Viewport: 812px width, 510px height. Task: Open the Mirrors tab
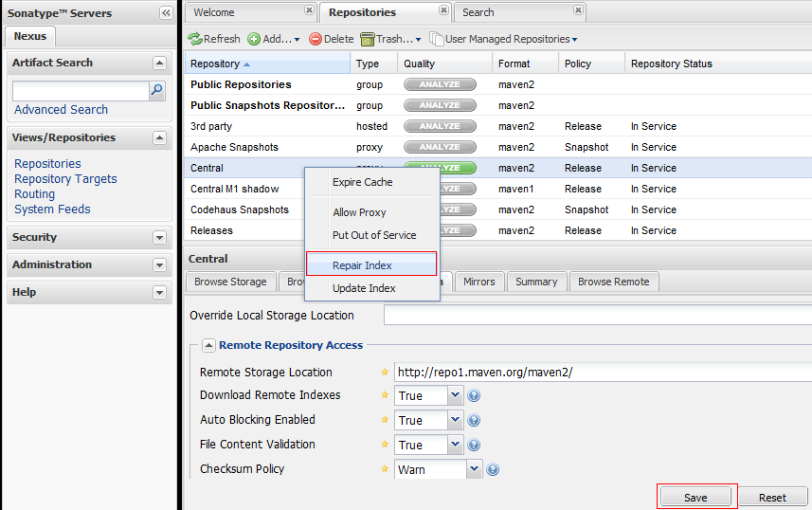[x=479, y=282]
